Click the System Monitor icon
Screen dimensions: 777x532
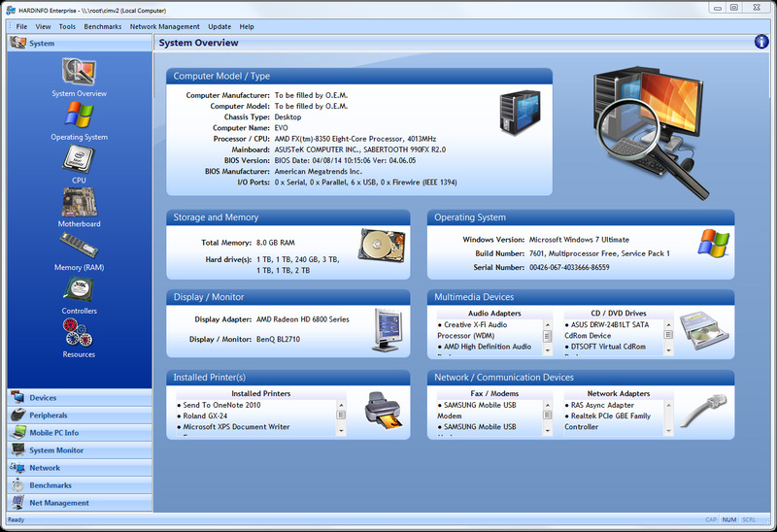[17, 449]
